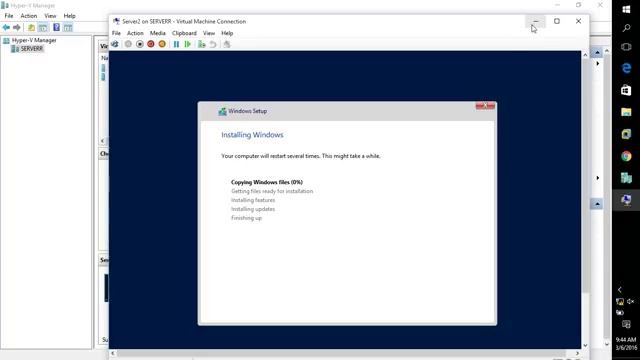
Task: Click the muted volume tray icon
Action: [x=631, y=301]
